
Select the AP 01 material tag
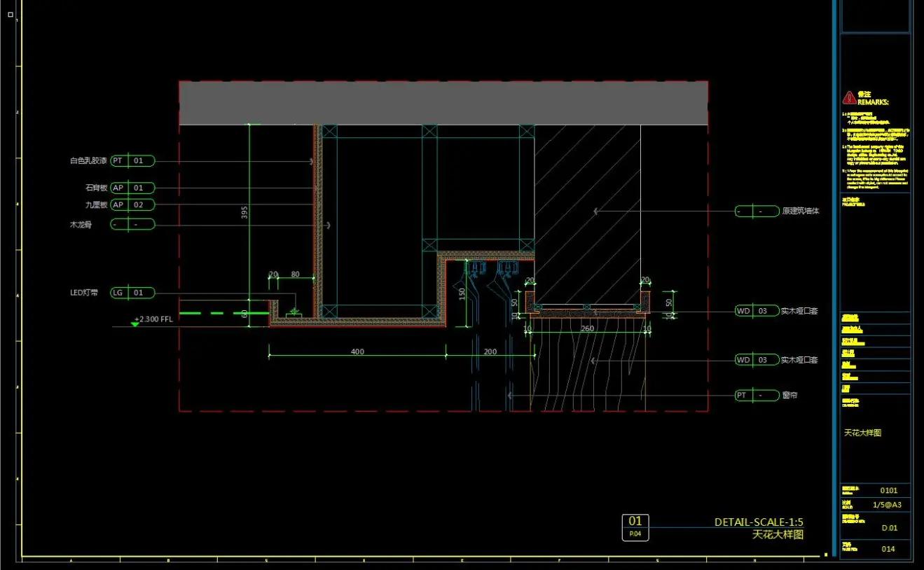(132, 188)
